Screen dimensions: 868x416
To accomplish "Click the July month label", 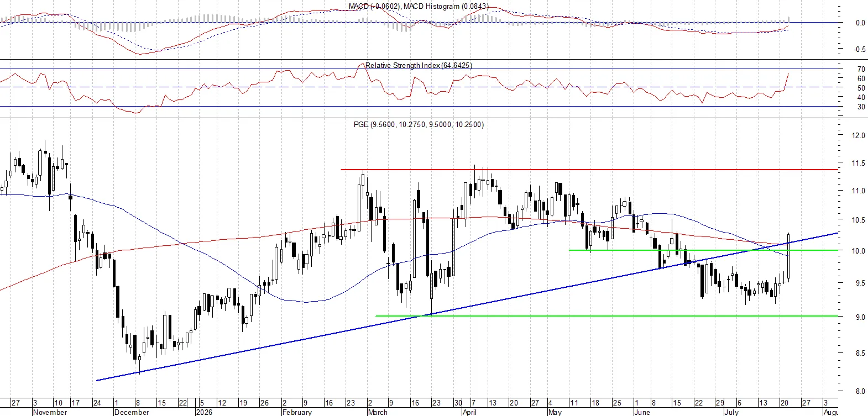I will point(731,412).
